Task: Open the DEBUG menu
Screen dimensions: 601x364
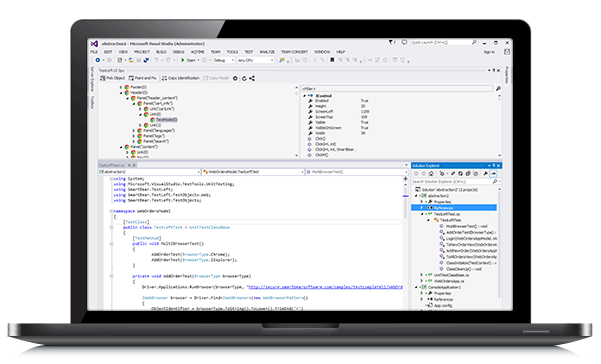Action: click(x=179, y=52)
